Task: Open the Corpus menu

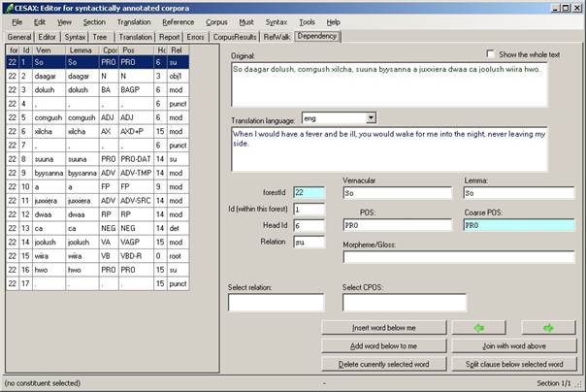Action: click(x=216, y=21)
